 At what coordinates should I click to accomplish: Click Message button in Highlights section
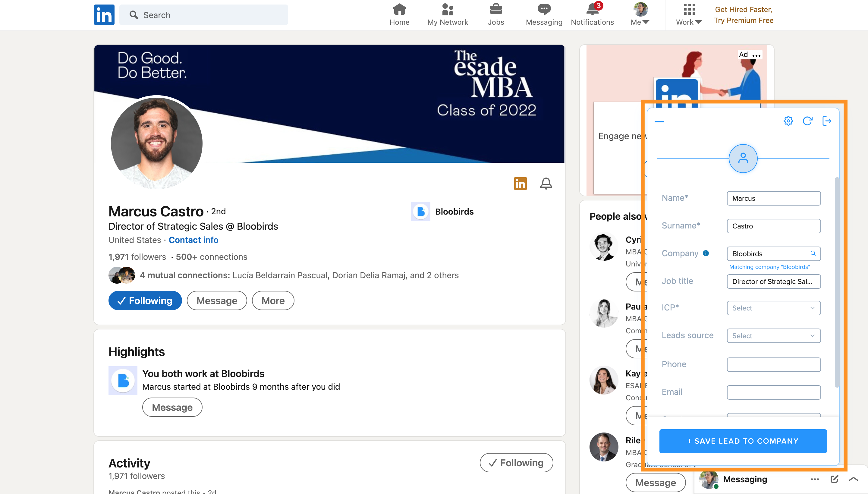(x=172, y=407)
